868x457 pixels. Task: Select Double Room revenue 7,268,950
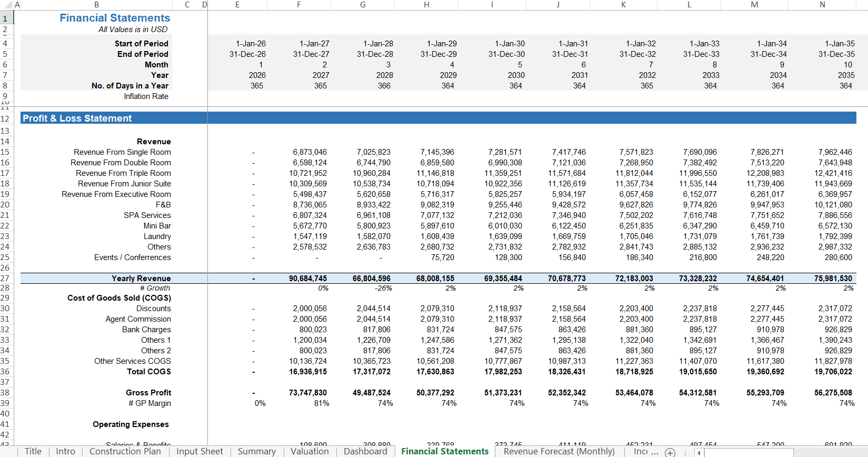(x=636, y=163)
